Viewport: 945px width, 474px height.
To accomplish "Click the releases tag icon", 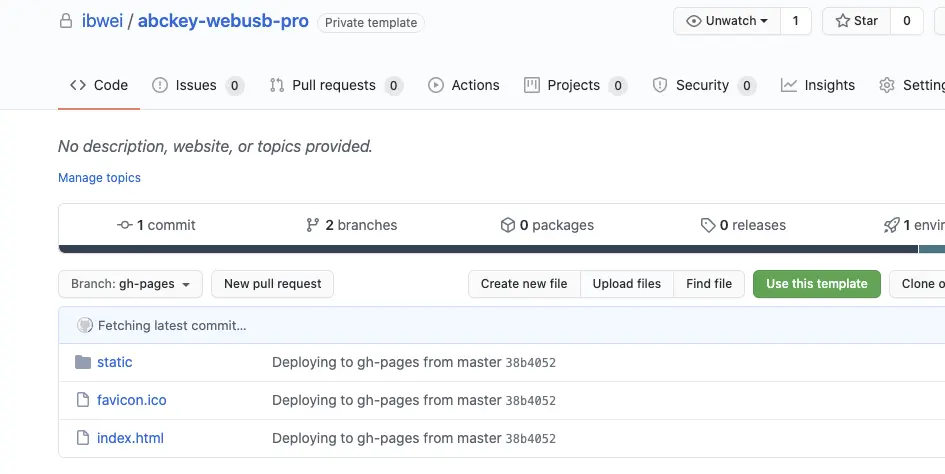I will [x=708, y=225].
